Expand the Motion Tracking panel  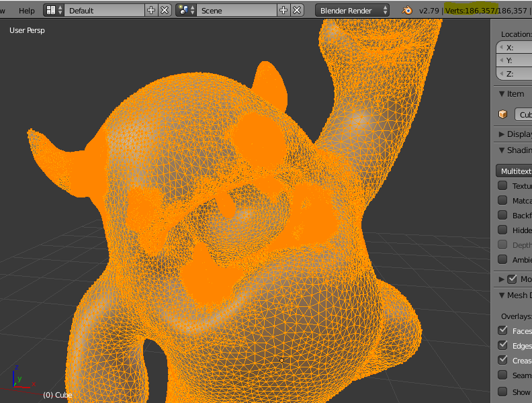tap(502, 279)
